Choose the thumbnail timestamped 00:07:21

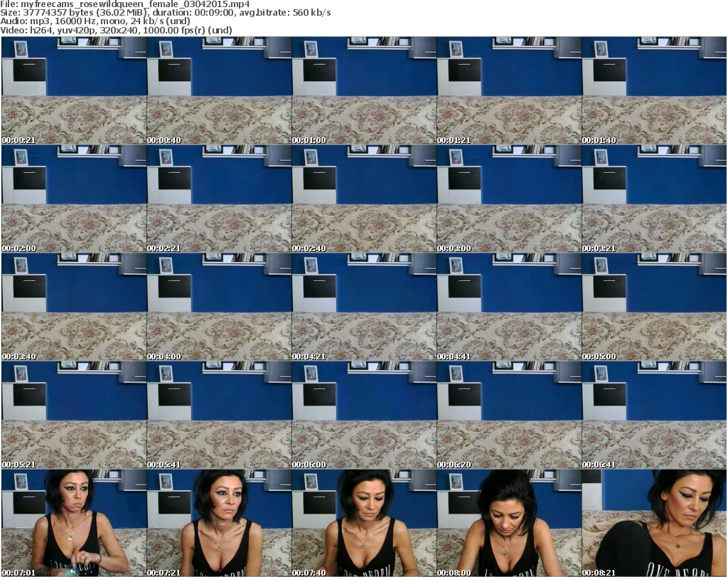(x=219, y=523)
